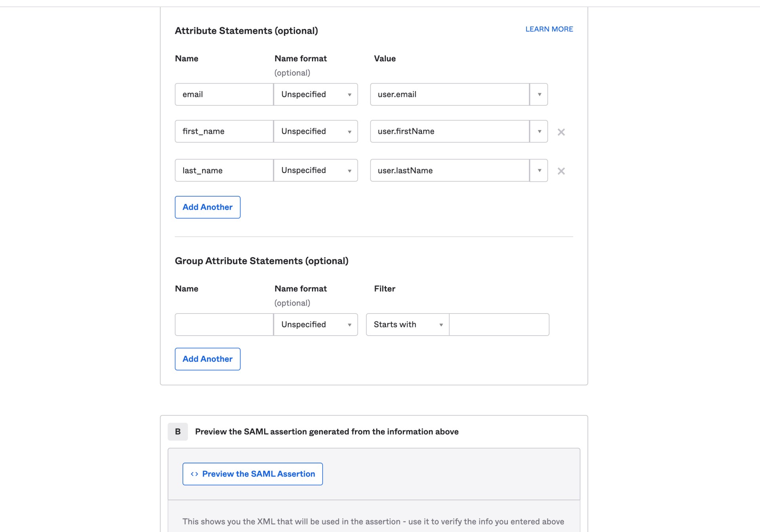Image resolution: width=760 pixels, height=532 pixels.
Task: Click the empty group filter value field
Action: tap(499, 324)
